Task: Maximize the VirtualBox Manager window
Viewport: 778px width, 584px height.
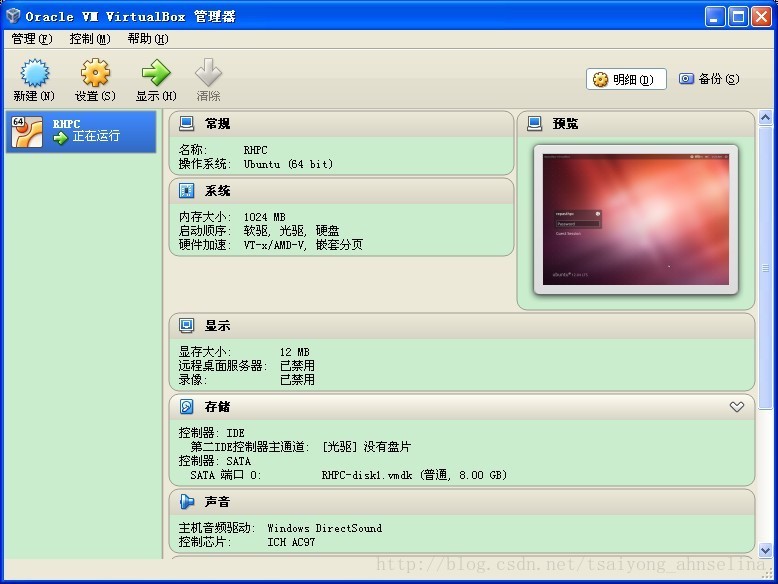Action: coord(738,17)
